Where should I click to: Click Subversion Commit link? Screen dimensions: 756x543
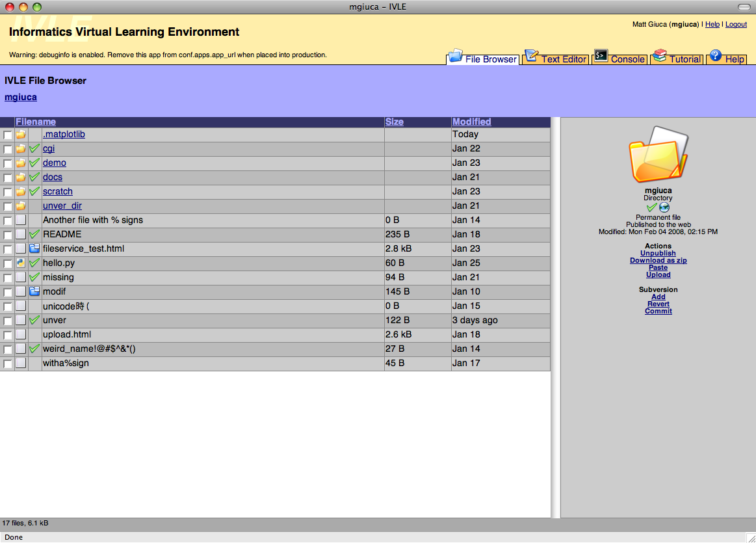coord(658,311)
